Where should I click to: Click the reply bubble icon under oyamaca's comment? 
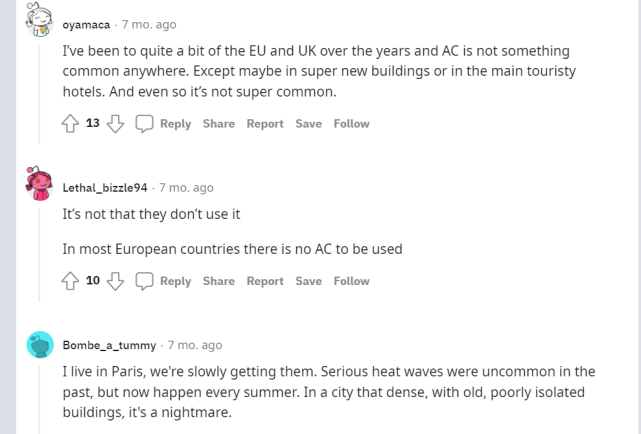144,124
